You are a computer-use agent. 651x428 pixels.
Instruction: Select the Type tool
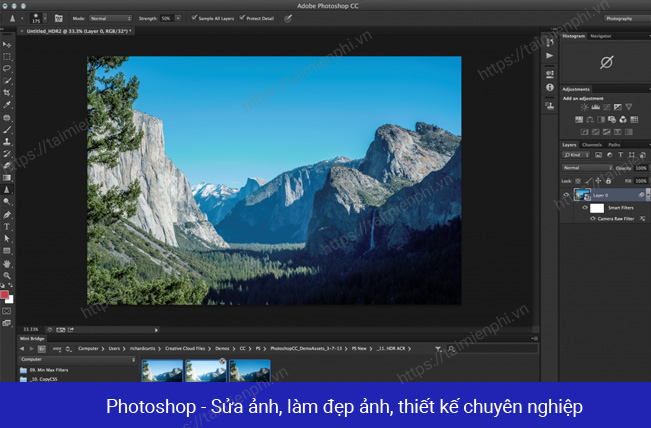(7, 227)
